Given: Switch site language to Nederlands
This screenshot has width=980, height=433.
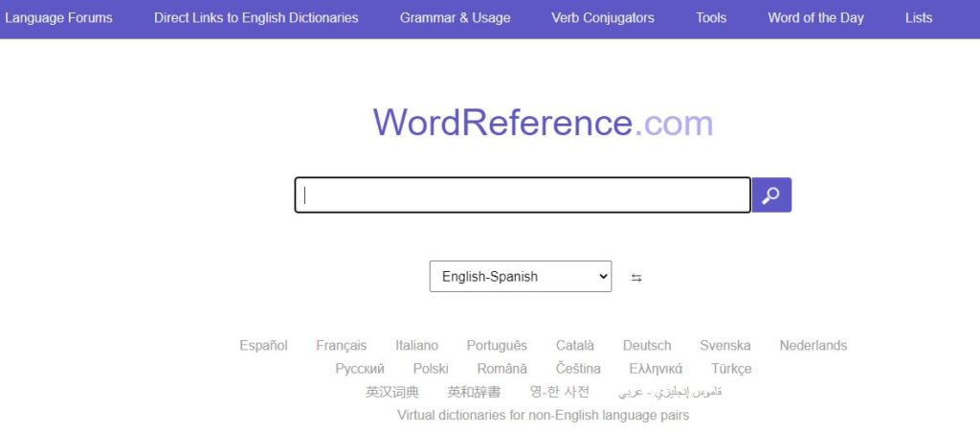Looking at the screenshot, I should pyautogui.click(x=813, y=346).
